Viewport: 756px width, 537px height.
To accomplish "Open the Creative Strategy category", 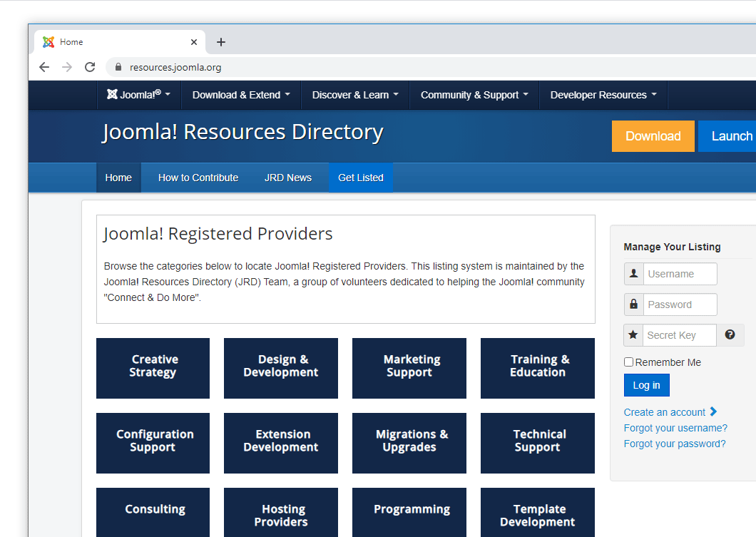I will pos(153,368).
